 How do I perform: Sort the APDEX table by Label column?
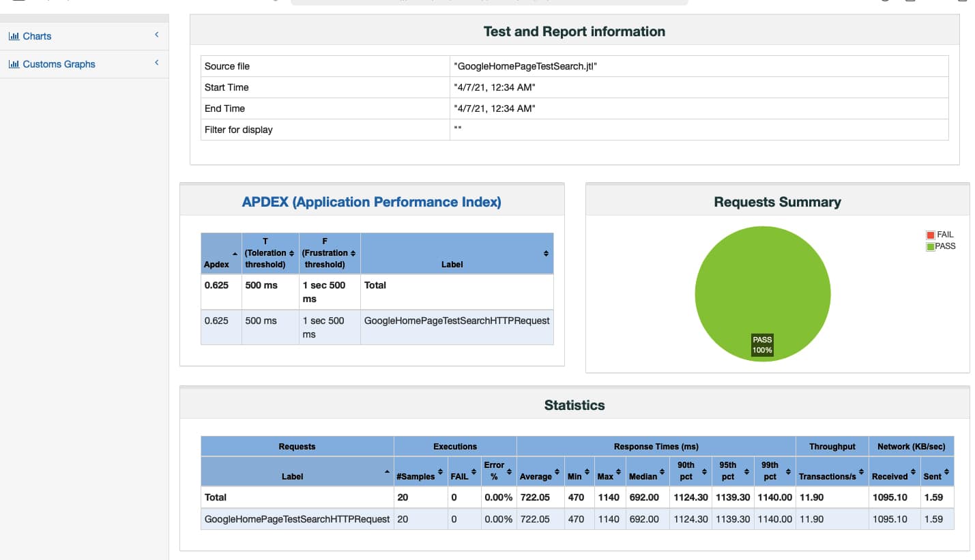(545, 254)
